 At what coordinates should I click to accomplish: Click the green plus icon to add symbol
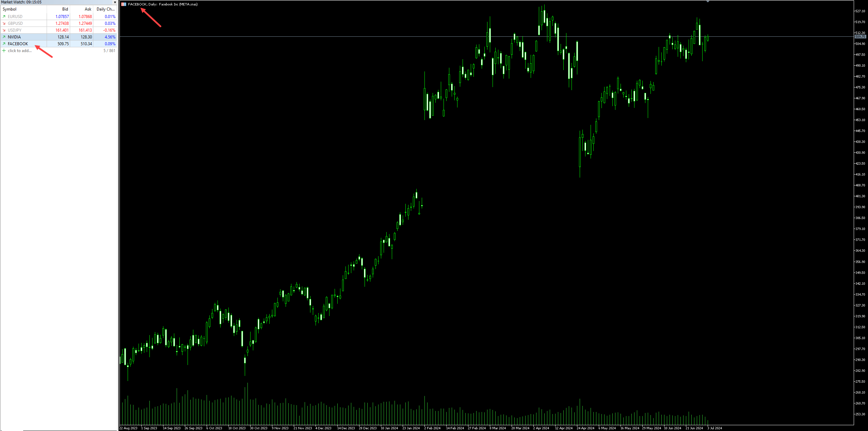(x=4, y=51)
